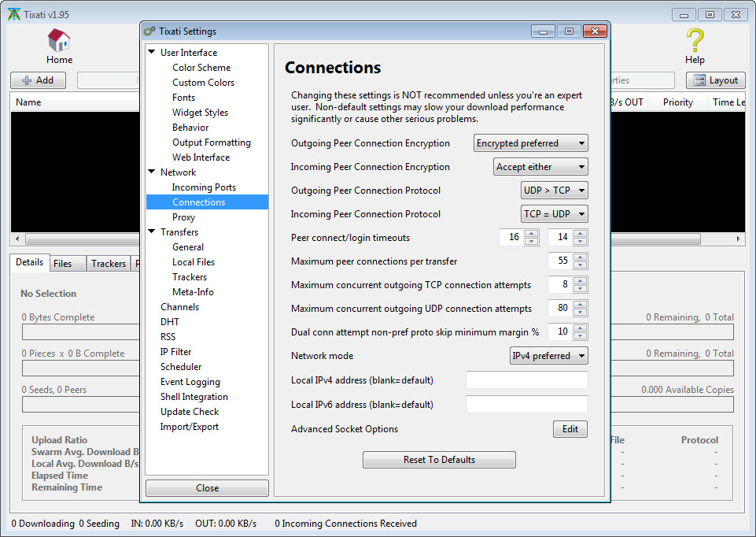Click the peer login timeout field showing 14
This screenshot has width=756, height=537.
click(x=560, y=237)
